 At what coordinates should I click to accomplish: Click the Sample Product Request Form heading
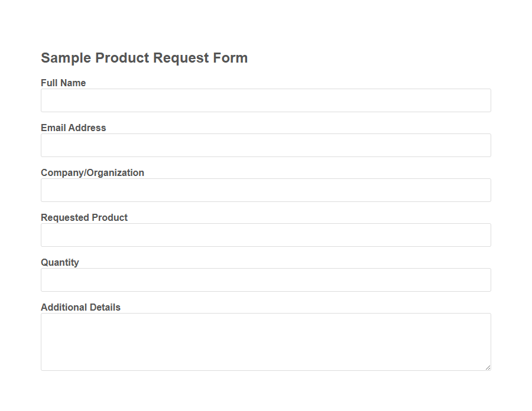click(x=144, y=58)
